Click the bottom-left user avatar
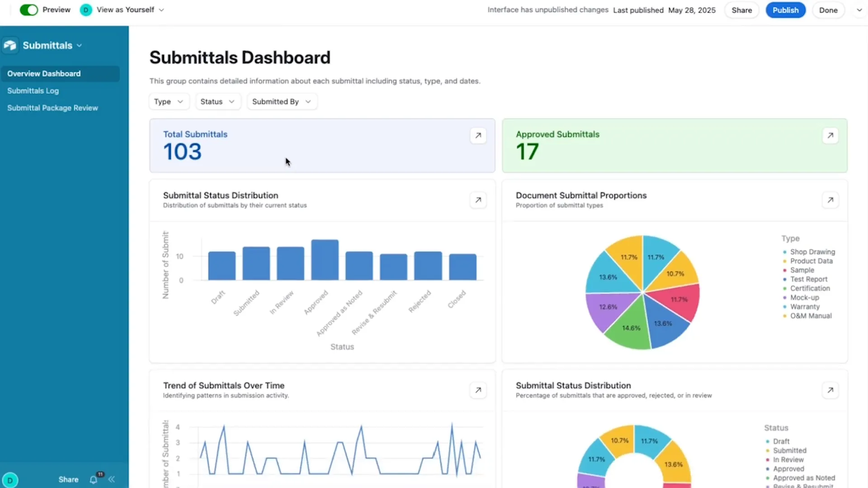 (x=10, y=480)
